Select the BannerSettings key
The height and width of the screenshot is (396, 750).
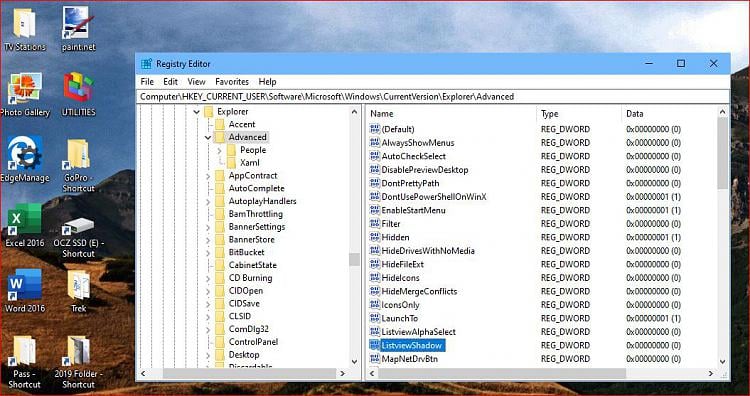[257, 227]
